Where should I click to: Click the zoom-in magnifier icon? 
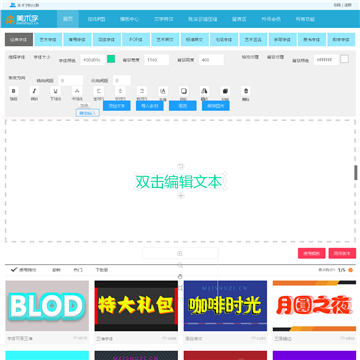point(180,254)
